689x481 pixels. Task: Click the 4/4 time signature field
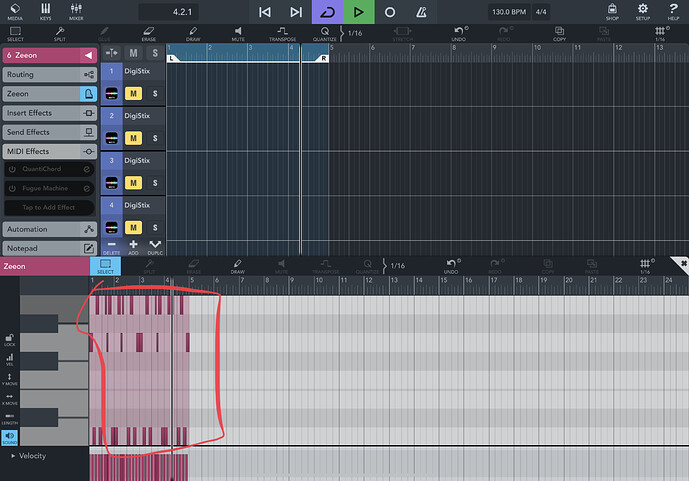click(541, 12)
